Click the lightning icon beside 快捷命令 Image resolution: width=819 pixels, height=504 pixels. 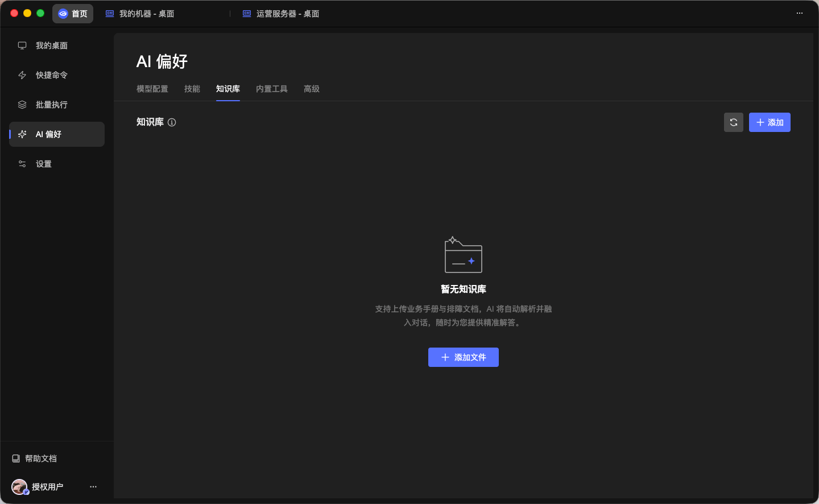[x=22, y=75]
